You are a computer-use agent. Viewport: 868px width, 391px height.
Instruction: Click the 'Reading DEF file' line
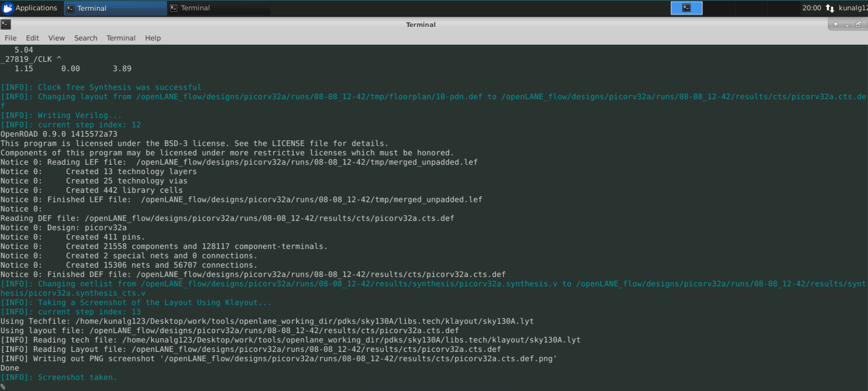click(x=227, y=218)
